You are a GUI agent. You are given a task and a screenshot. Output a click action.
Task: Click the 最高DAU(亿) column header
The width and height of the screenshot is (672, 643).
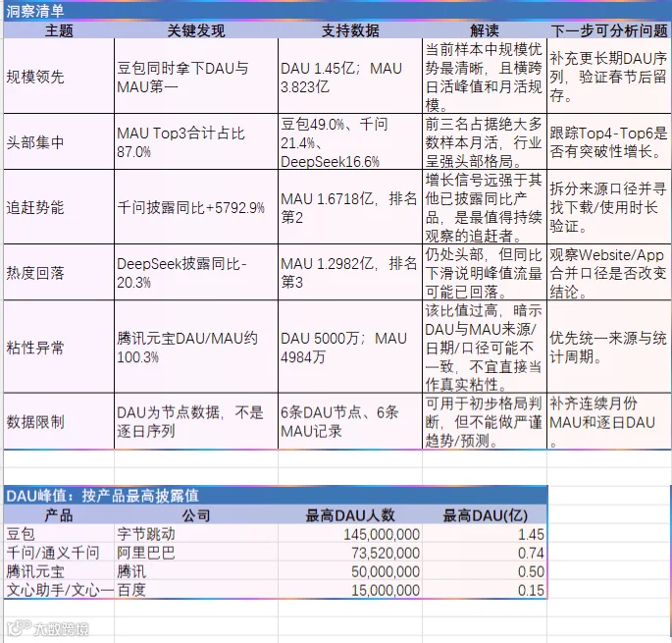[485, 515]
